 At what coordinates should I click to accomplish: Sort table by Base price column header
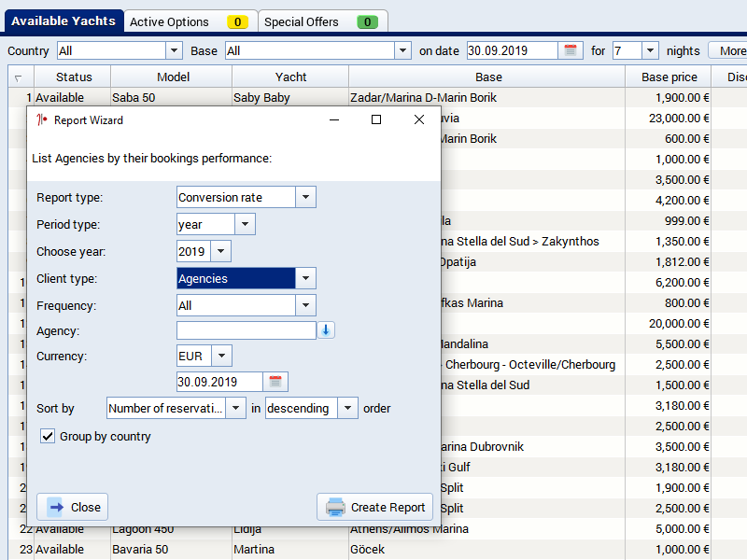669,77
